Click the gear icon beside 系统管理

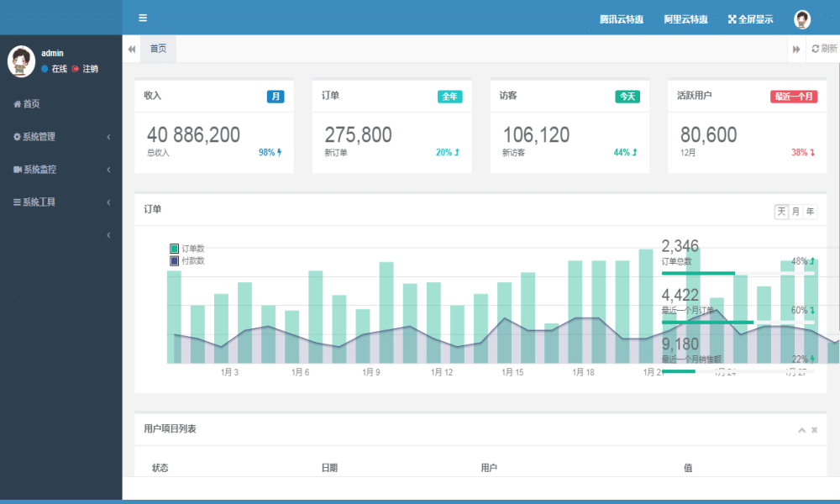(17, 137)
